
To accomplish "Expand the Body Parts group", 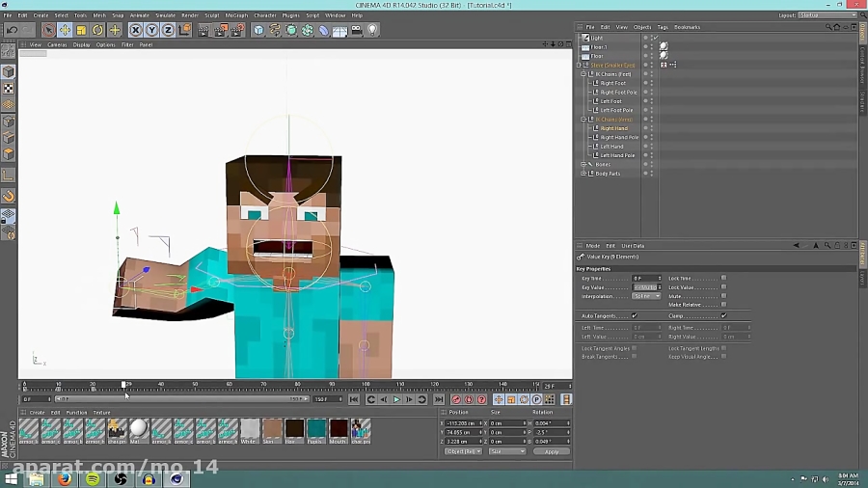I will (x=583, y=174).
